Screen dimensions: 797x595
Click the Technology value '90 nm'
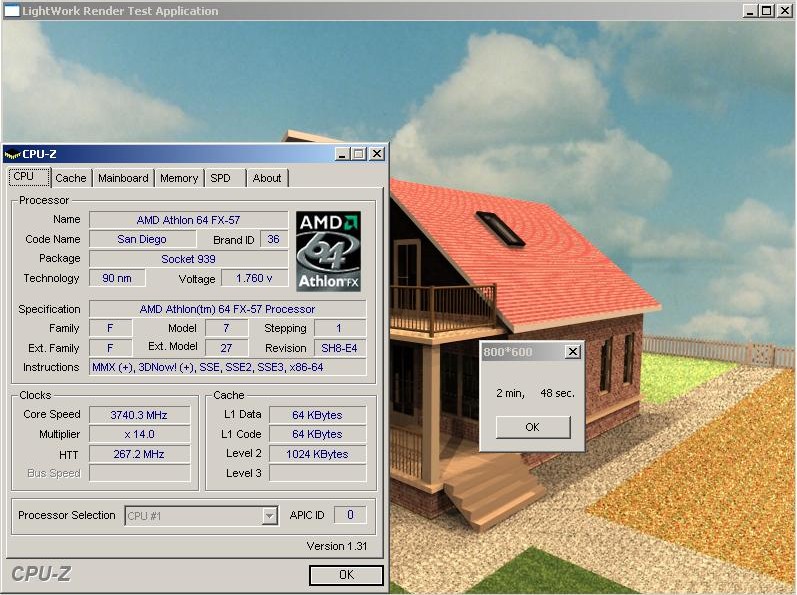[x=117, y=278]
